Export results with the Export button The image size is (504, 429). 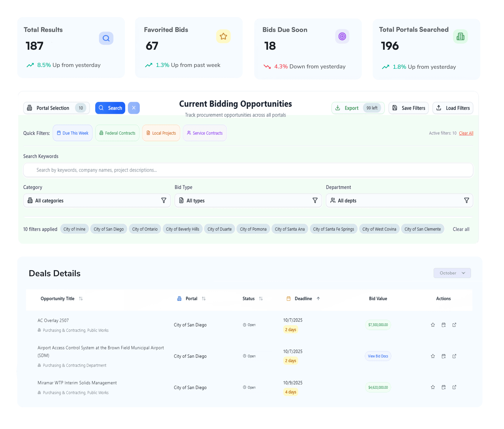[358, 108]
